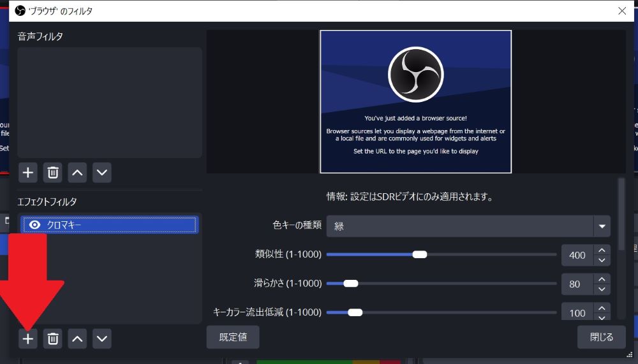This screenshot has width=638, height=364.
Task: Decrease 類似性 value with down stepper
Action: click(602, 260)
